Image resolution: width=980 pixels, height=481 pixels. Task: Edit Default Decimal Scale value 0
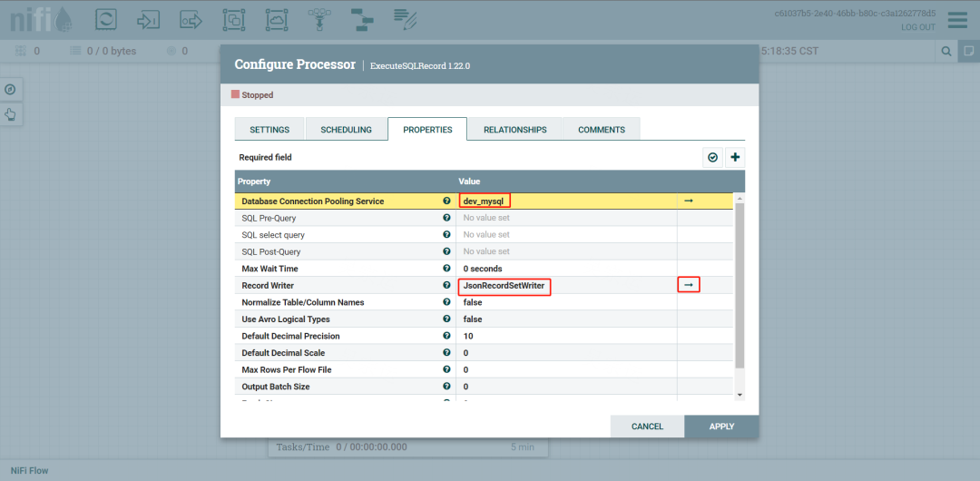tap(567, 353)
